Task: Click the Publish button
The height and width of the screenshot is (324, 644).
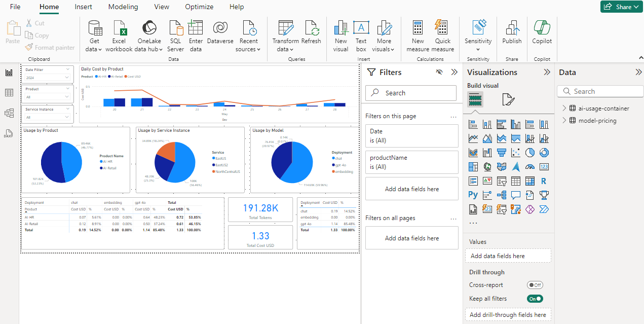Action: click(512, 32)
